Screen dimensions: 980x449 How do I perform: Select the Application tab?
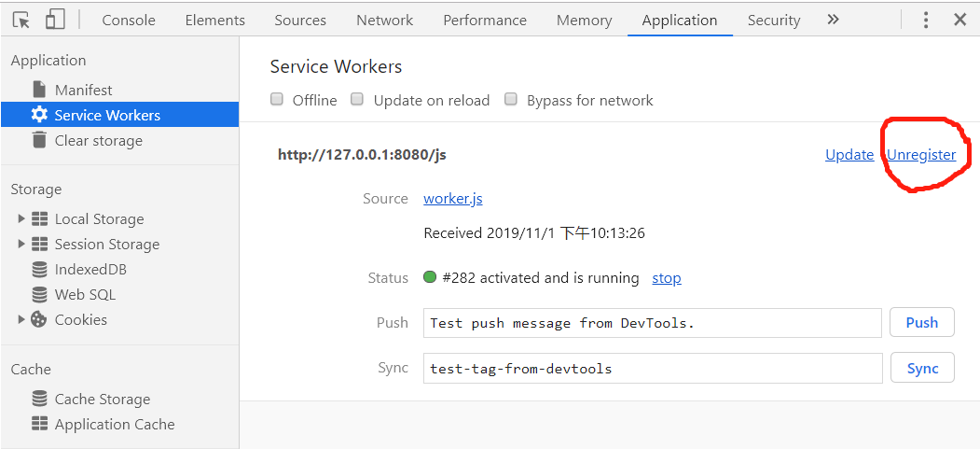680,20
